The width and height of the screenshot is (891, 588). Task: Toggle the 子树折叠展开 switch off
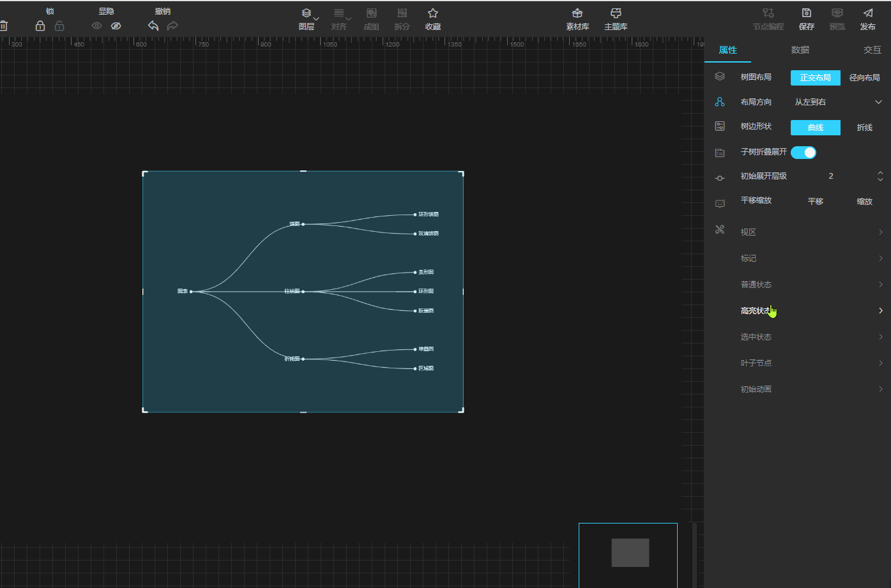(x=803, y=153)
